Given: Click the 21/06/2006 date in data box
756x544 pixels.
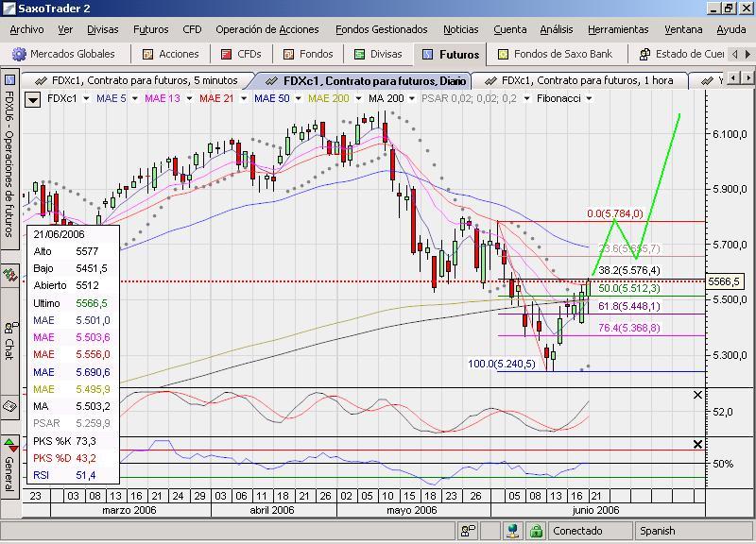Looking at the screenshot, I should pos(59,234).
